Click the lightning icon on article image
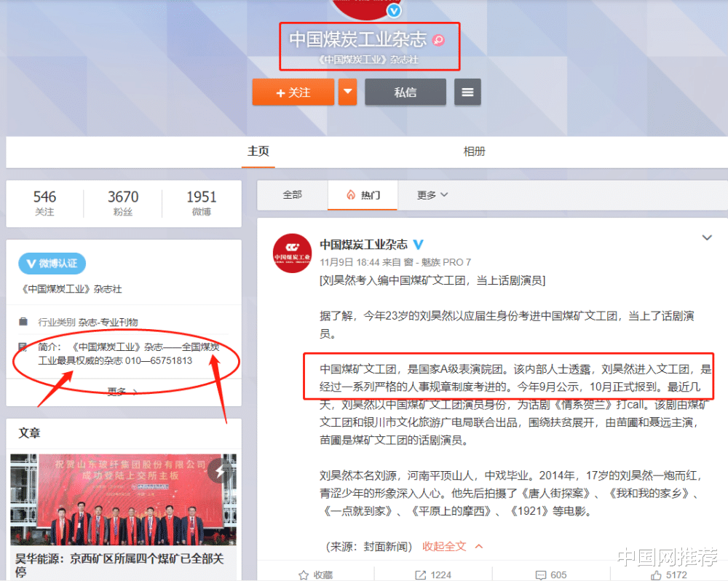Image resolution: width=728 pixels, height=581 pixels. pos(220,471)
